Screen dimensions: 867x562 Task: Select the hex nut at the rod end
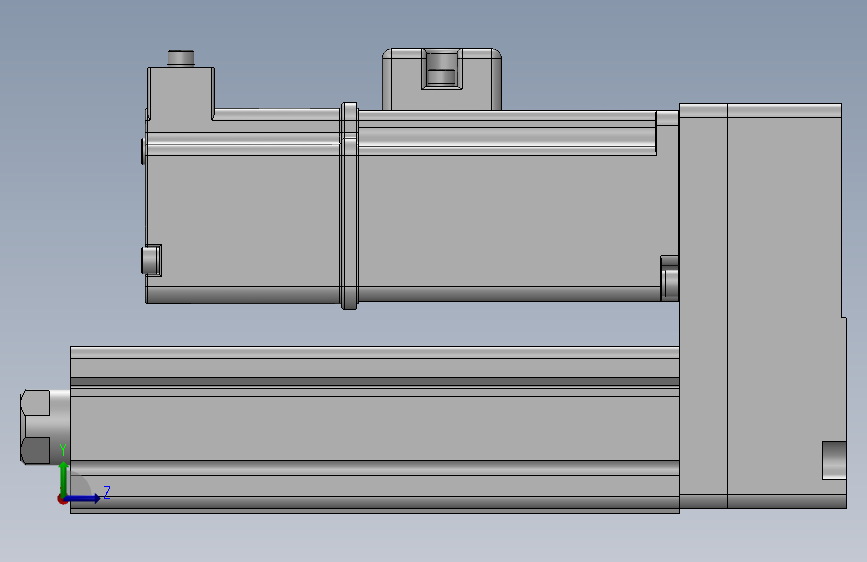coord(36,426)
